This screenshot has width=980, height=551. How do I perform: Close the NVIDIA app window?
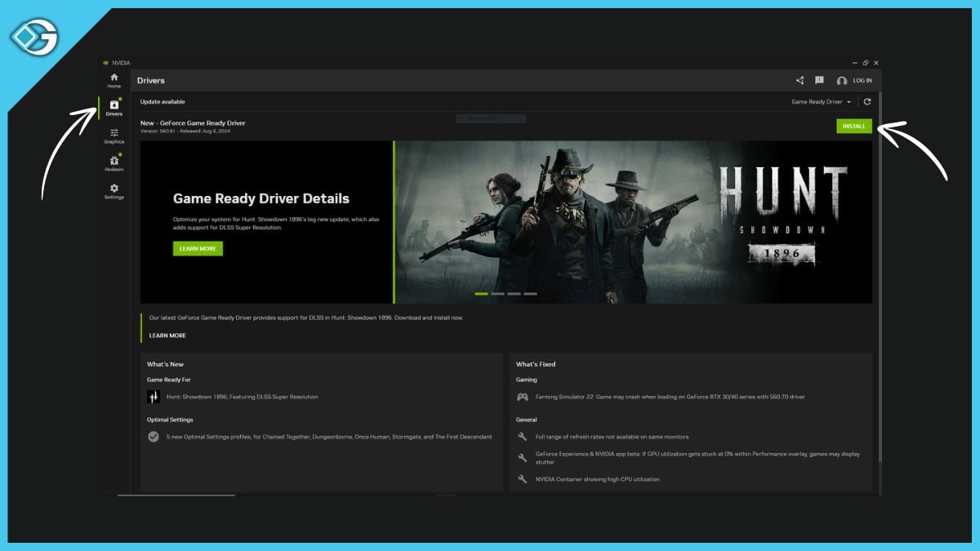(x=876, y=63)
